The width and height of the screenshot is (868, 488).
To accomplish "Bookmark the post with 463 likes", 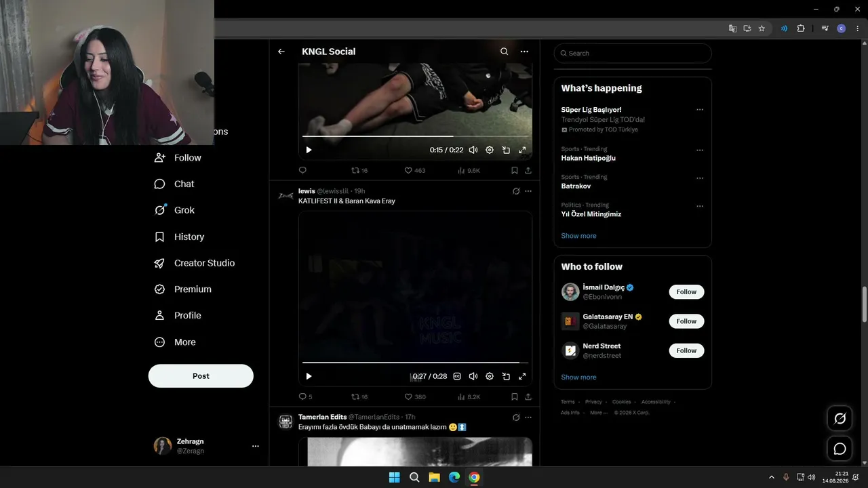I will coord(515,170).
